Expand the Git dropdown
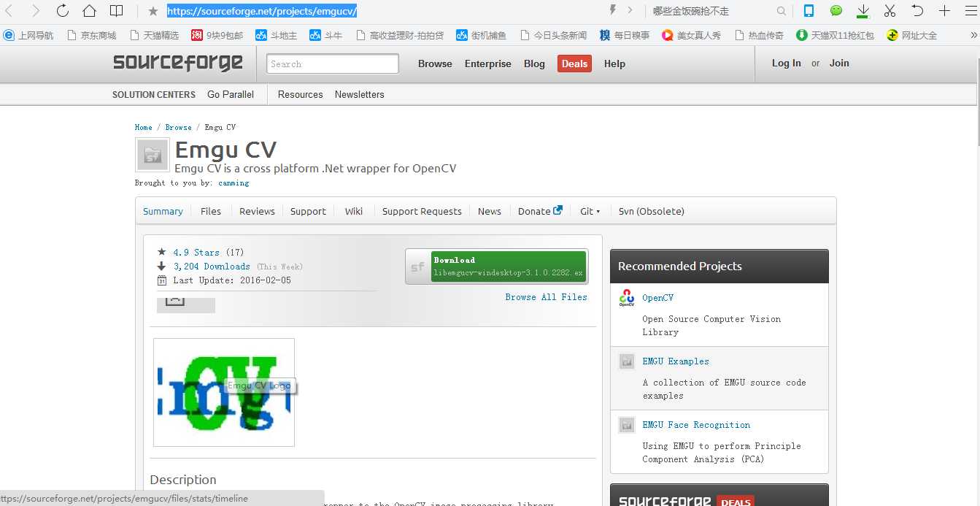The width and height of the screenshot is (980, 506). point(590,211)
